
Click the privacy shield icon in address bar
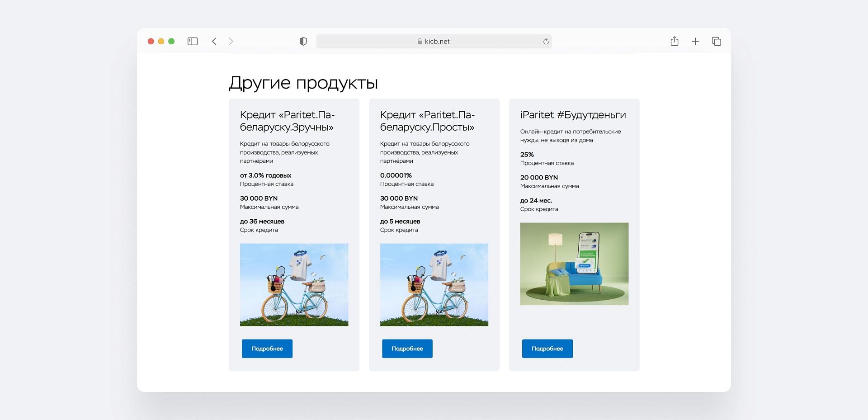(303, 41)
